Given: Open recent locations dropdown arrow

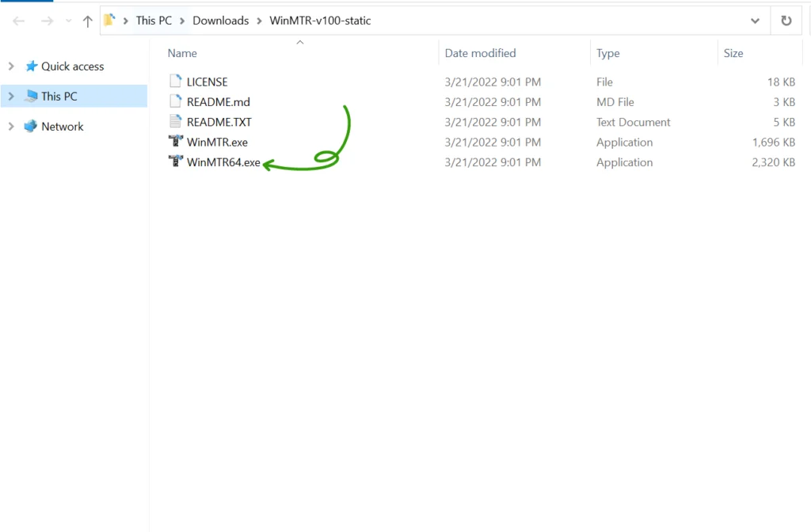Looking at the screenshot, I should click(68, 21).
